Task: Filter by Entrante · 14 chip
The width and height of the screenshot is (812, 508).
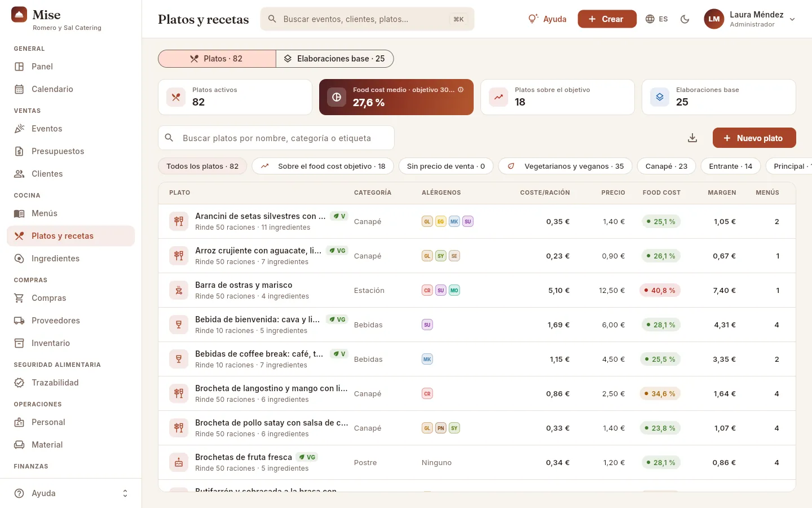Action: point(730,167)
